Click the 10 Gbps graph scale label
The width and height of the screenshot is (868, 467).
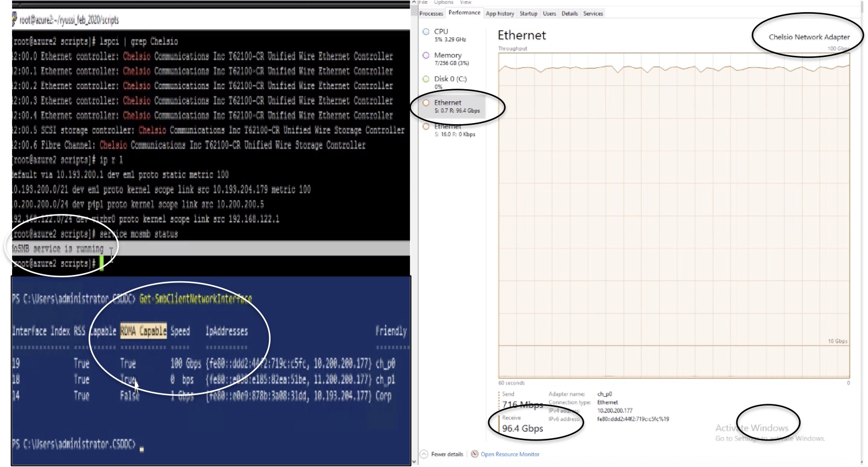(837, 341)
